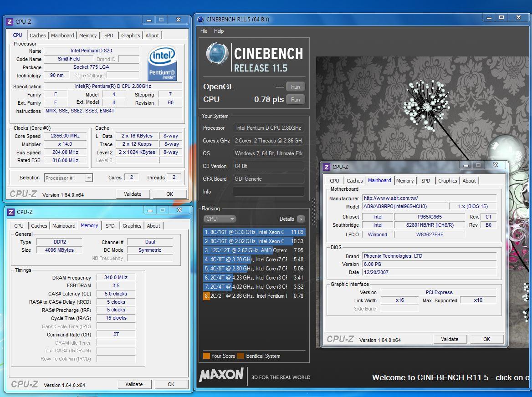
Task: Select ranking row 1 Intel Xeon 3.33 GHz
Action: tap(254, 232)
